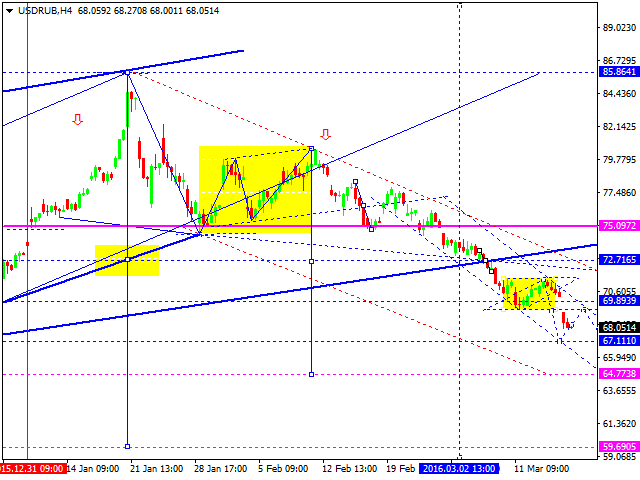
Task: Click the 67.1110 price level label
Action: (619, 341)
